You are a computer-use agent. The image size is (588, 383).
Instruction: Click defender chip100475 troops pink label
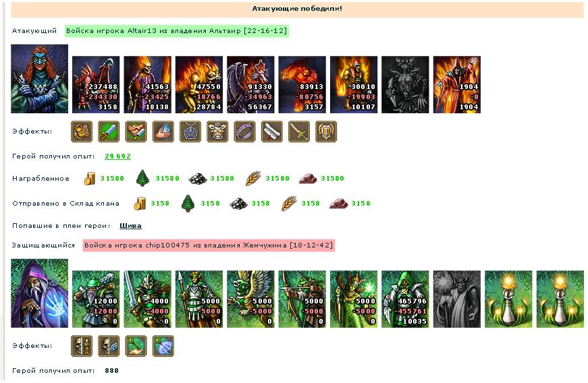coord(209,245)
